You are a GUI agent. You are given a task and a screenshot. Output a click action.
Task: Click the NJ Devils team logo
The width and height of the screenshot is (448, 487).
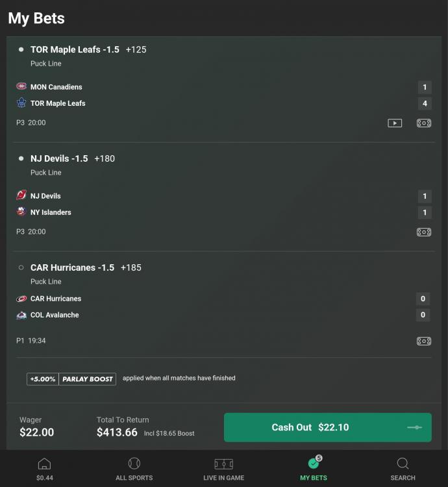coord(21,196)
